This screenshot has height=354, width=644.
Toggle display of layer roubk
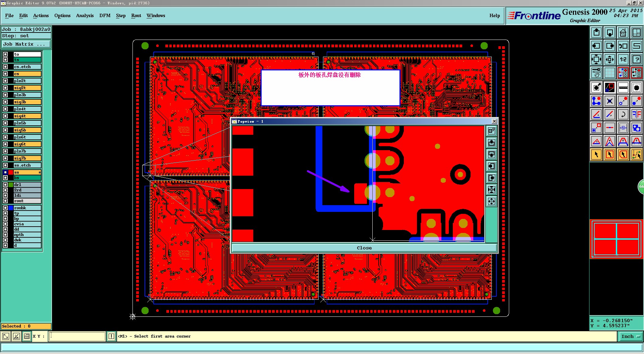pos(5,208)
